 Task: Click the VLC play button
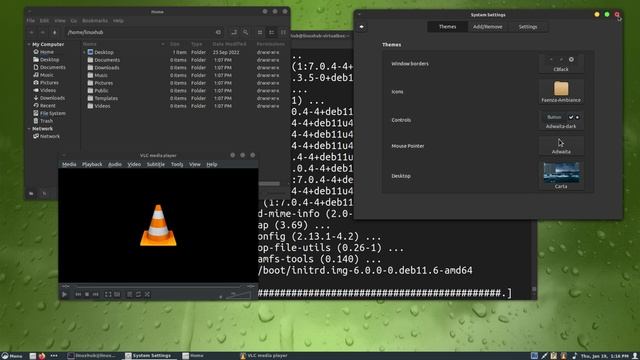coord(64,294)
